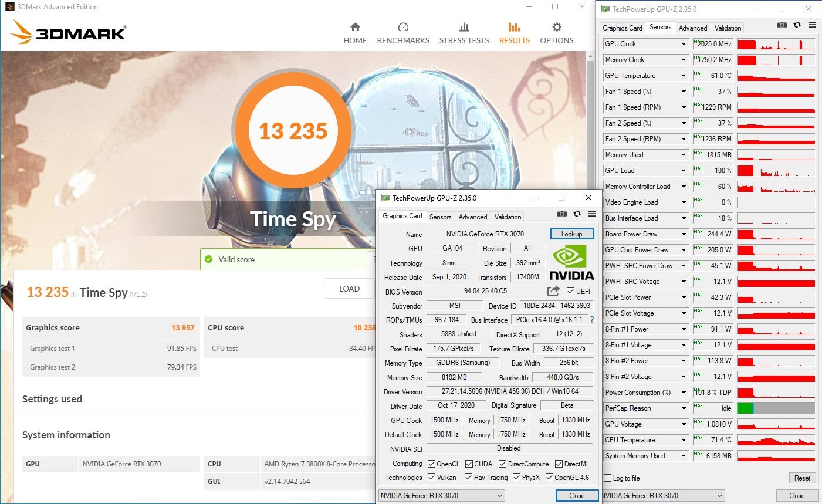822x504 pixels.
Task: Toggle the DirectCompute checkbox
Action: pos(502,464)
